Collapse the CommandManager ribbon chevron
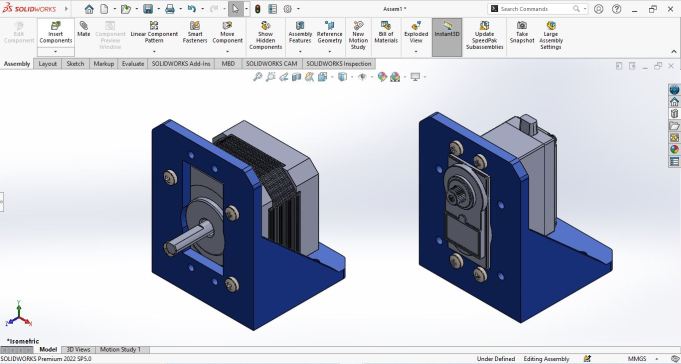Viewport: 681px width, 364px height. [674, 52]
